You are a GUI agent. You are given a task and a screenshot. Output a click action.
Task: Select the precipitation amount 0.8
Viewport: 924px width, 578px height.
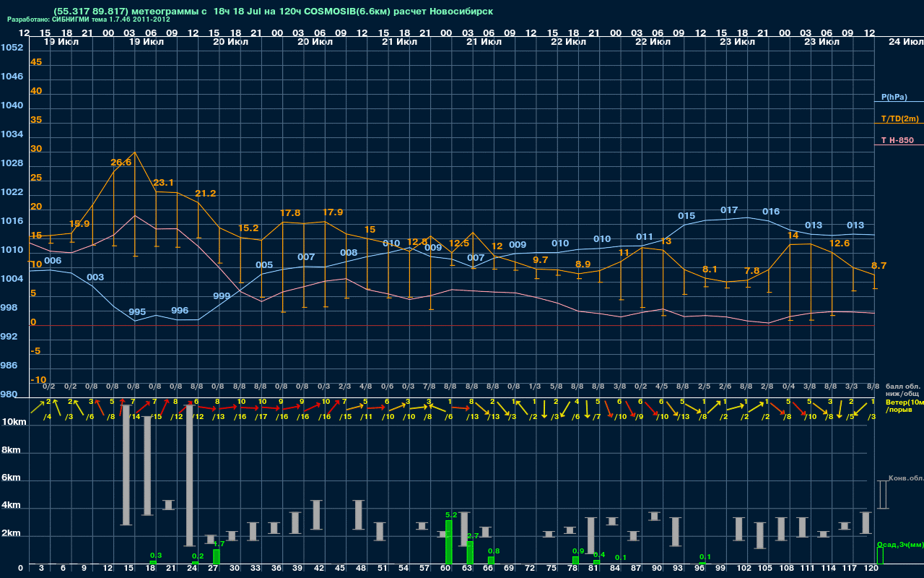click(494, 551)
